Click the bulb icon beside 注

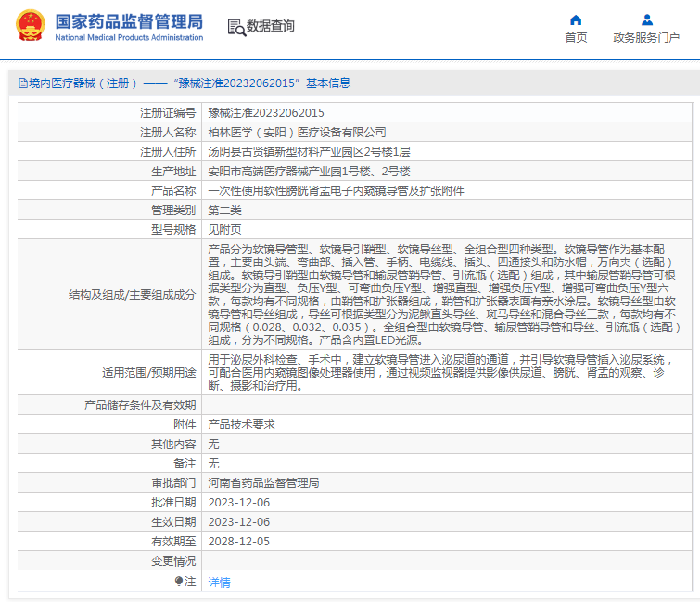click(179, 581)
